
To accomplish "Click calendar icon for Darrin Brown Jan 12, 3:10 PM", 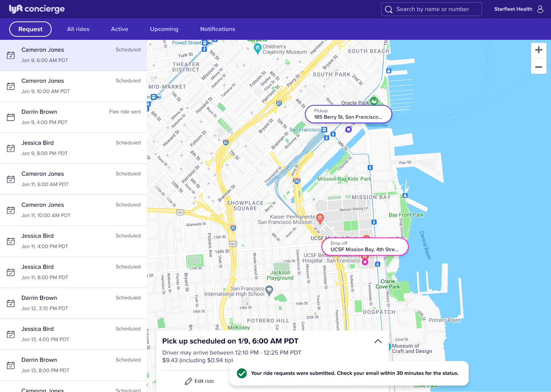I will 11,303.
